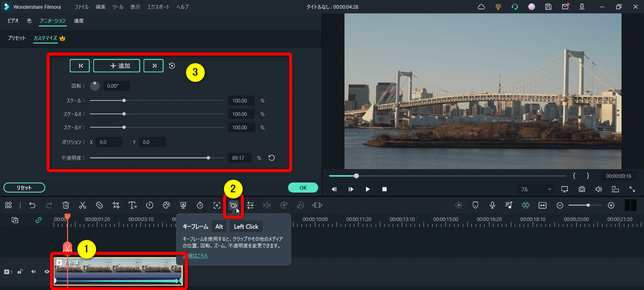Click the 回転 angle input field
This screenshot has width=644, height=290.
tap(116, 86)
